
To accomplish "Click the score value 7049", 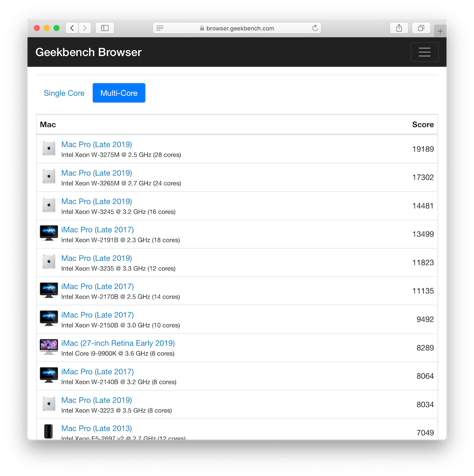I will 425,433.
